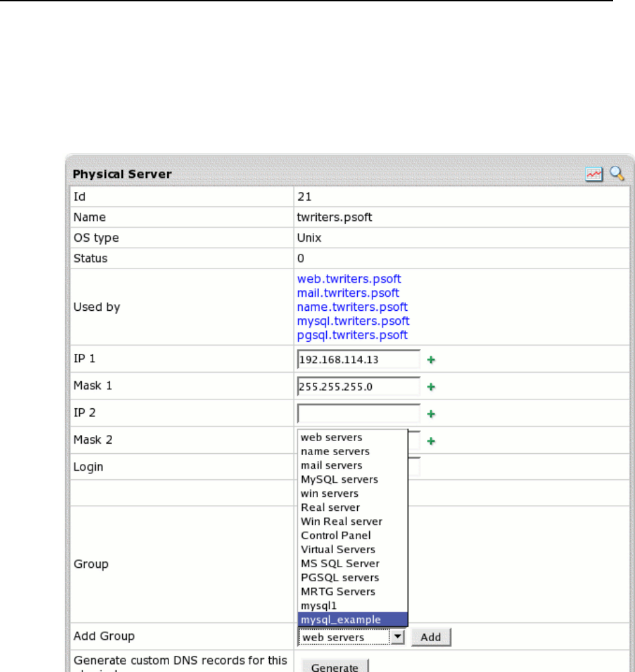635x672 pixels.
Task: Open the mail.twriters.psoft link
Action: 348,293
